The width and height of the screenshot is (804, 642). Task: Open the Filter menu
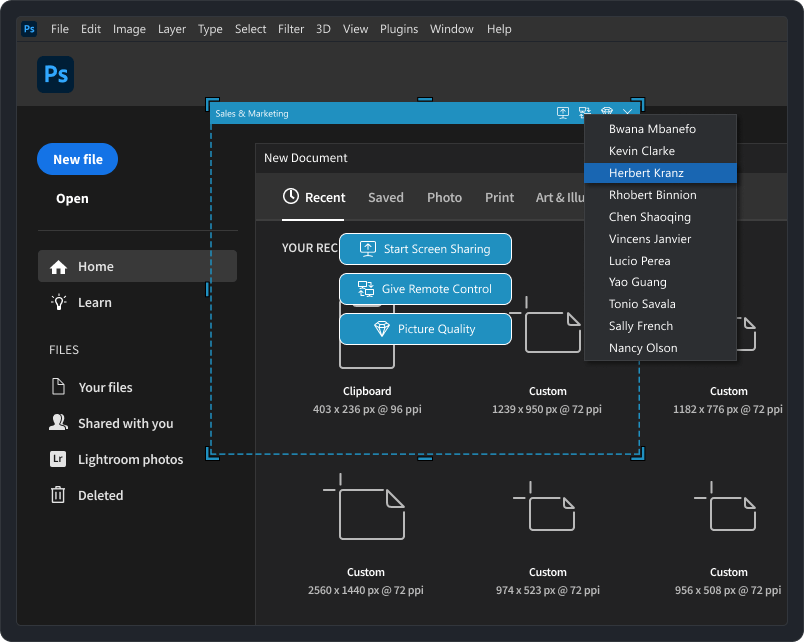pyautogui.click(x=291, y=29)
